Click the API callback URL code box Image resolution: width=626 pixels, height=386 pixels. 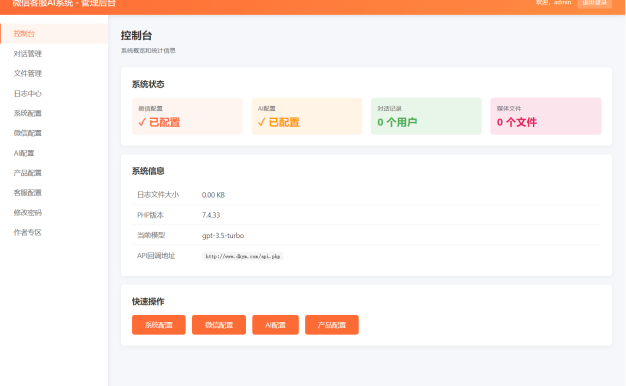point(243,256)
